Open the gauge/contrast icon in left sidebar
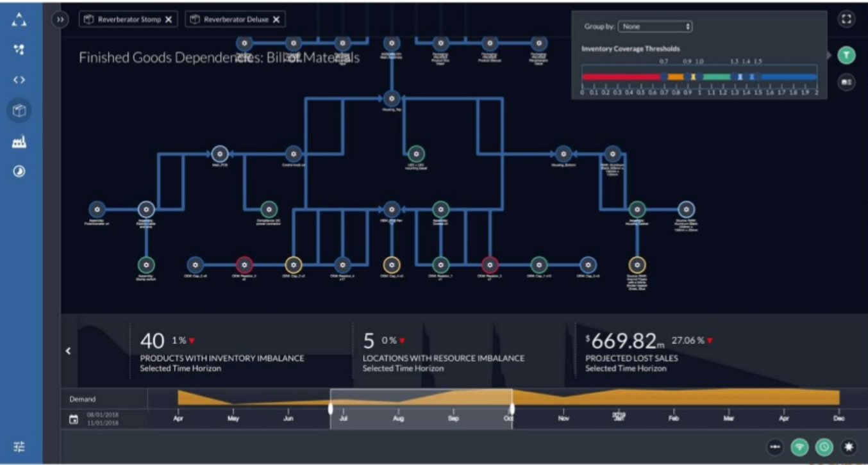Viewport: 868px width, 465px height. click(19, 171)
